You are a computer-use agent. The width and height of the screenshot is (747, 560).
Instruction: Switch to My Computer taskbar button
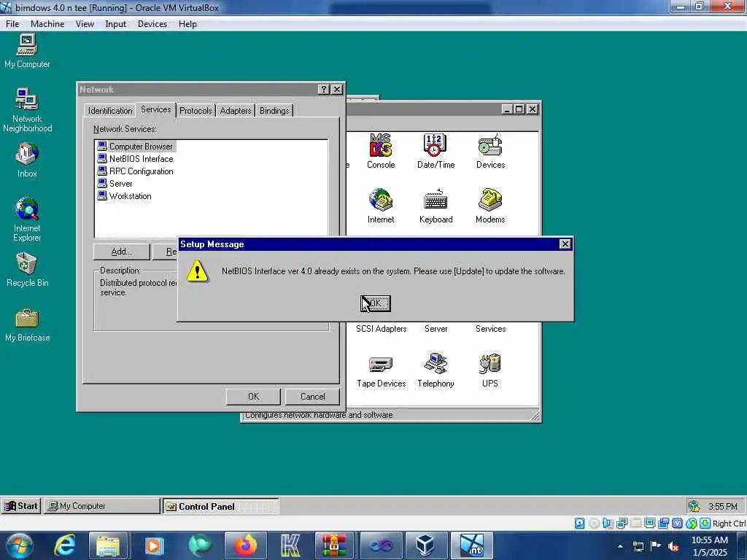[102, 506]
